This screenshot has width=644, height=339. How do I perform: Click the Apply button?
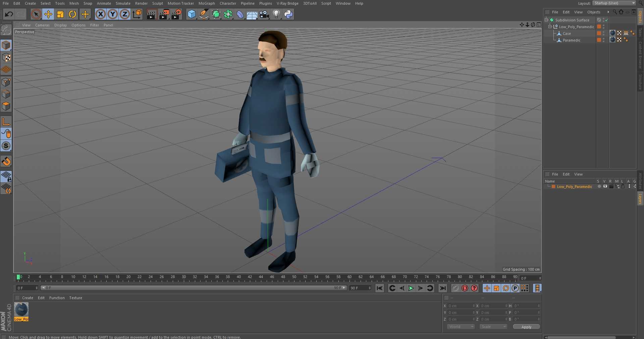[526, 327]
